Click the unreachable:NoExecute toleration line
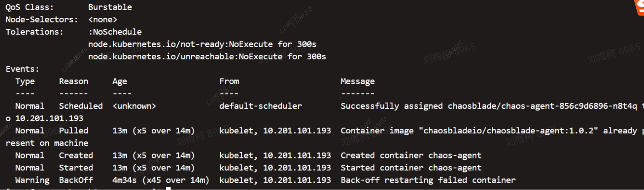644x190 pixels. [x=207, y=57]
